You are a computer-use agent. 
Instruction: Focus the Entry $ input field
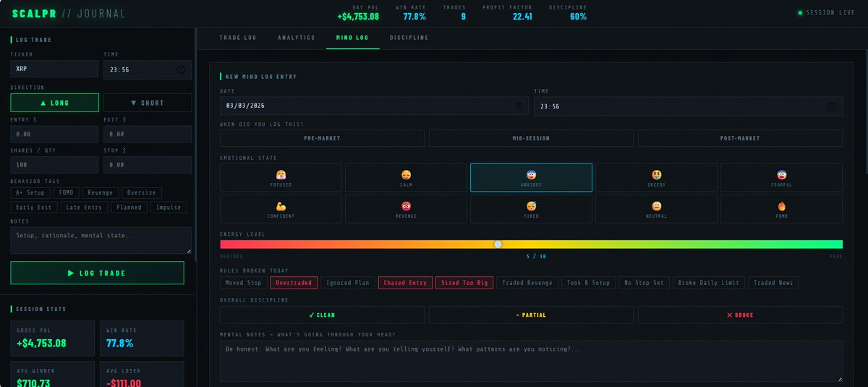[x=54, y=134]
